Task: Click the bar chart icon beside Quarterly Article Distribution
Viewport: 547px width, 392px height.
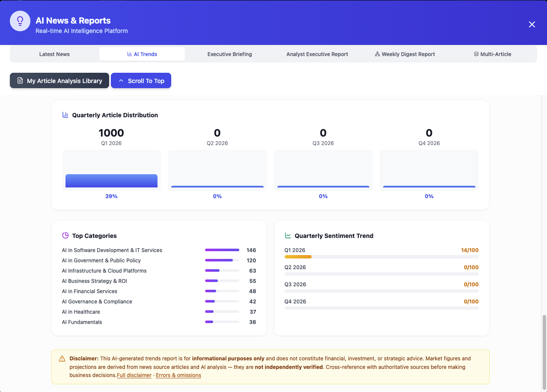Action: (65, 115)
